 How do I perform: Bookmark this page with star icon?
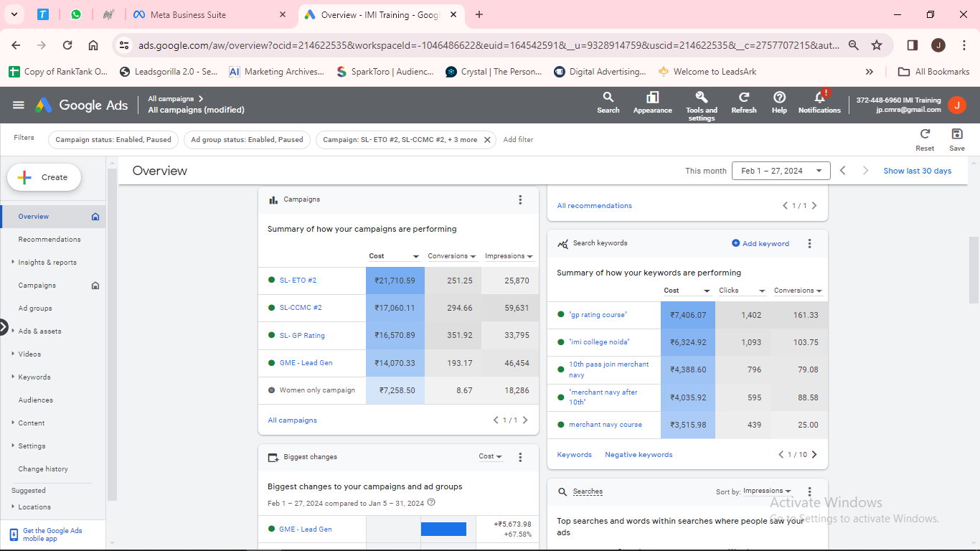tap(877, 45)
